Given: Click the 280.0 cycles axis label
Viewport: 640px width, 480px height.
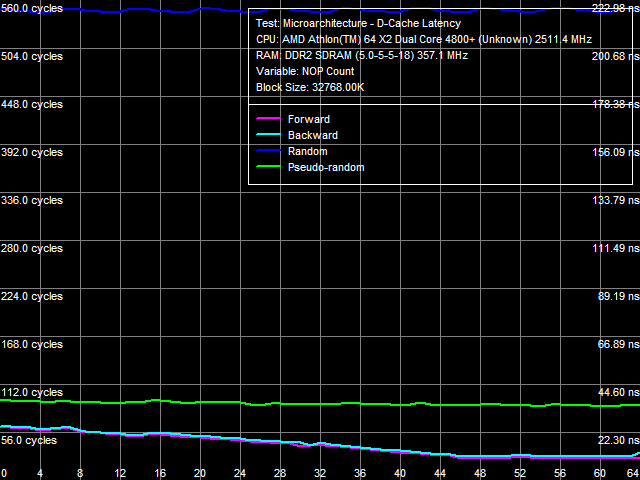Looking at the screenshot, I should point(32,248).
